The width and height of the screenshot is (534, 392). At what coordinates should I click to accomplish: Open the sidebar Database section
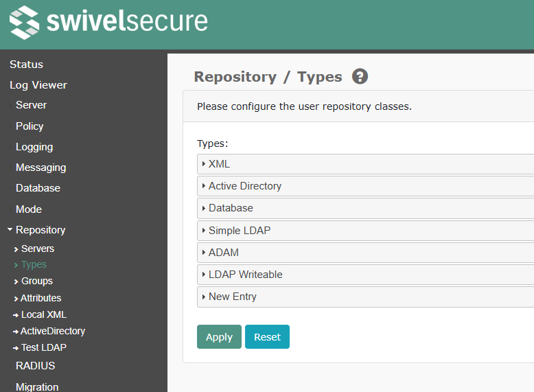tap(38, 188)
